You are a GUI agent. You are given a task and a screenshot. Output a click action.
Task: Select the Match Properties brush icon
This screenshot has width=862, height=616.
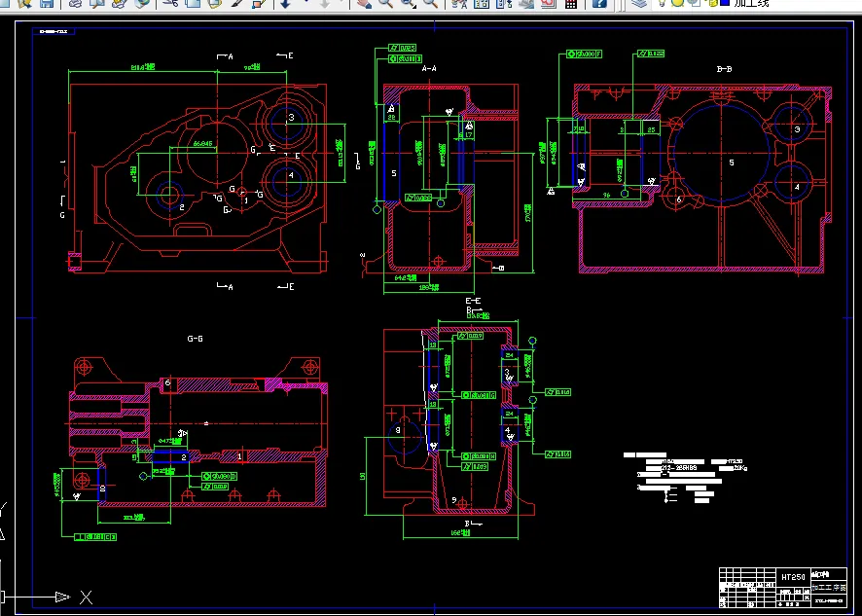click(x=237, y=3)
